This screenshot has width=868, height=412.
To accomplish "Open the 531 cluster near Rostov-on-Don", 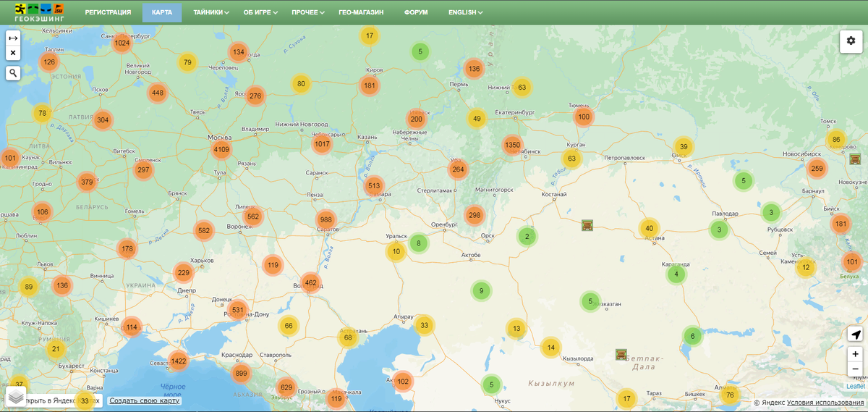I will [237, 310].
